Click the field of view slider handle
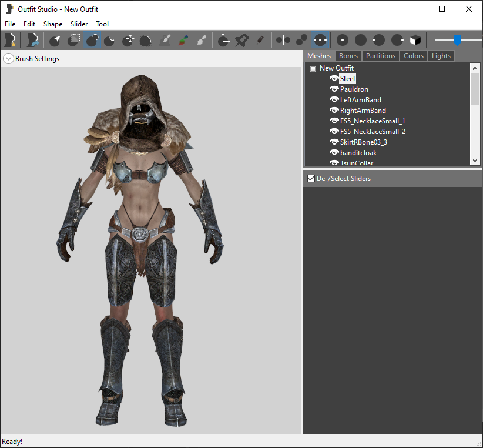The image size is (483, 448). click(457, 40)
